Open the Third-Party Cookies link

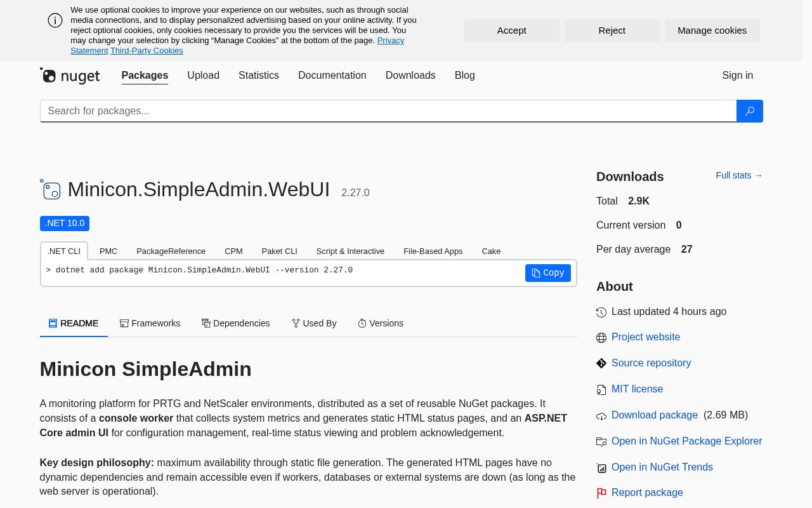click(147, 51)
